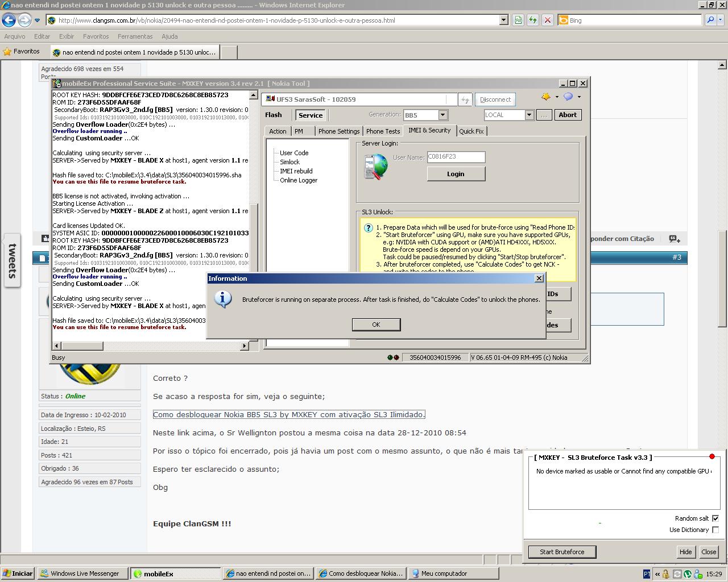Toggle the Random salt checkbox
The width and height of the screenshot is (728, 582).
[x=715, y=518]
